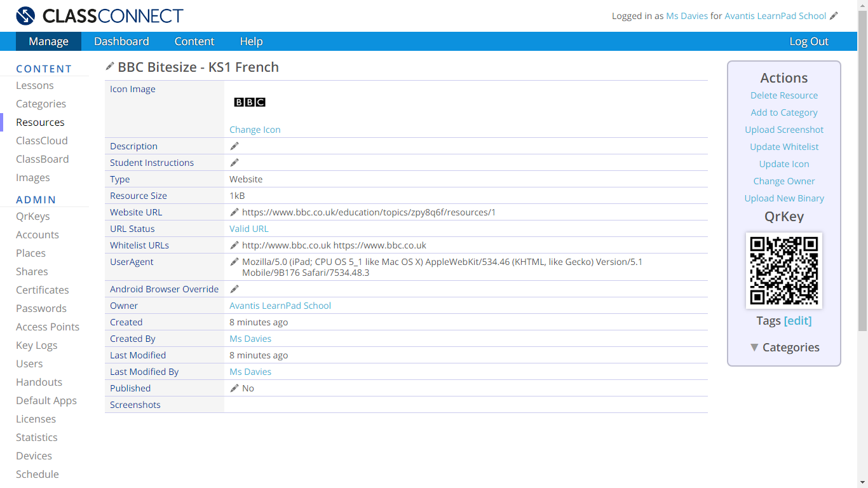Select Resources in the sidebar
868x488 pixels.
click(x=40, y=123)
